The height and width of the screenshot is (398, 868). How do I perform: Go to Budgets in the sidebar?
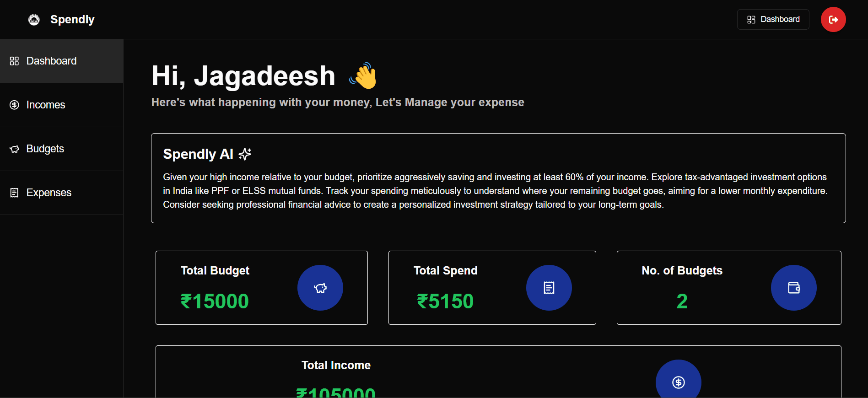pyautogui.click(x=62, y=149)
